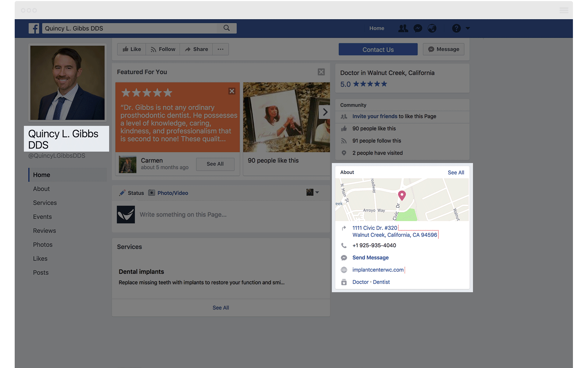Click the phone number +1 925-935-4040
Image resolution: width=588 pixels, height=368 pixels.
pyautogui.click(x=374, y=245)
